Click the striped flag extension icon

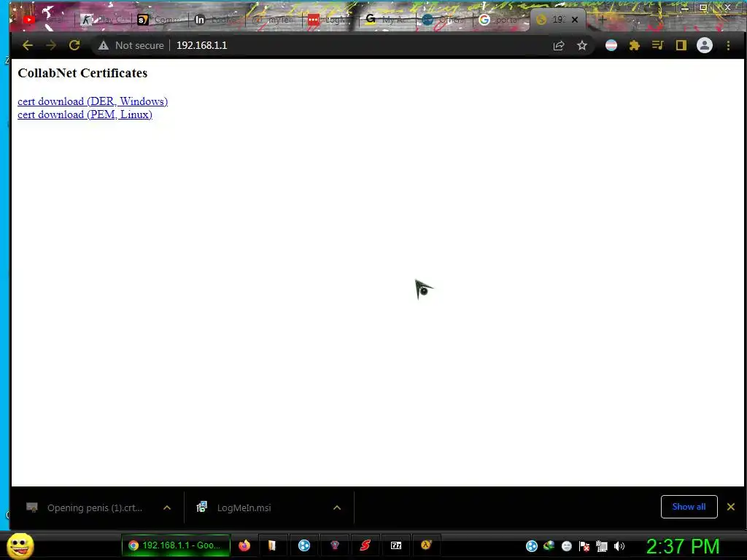(x=611, y=45)
